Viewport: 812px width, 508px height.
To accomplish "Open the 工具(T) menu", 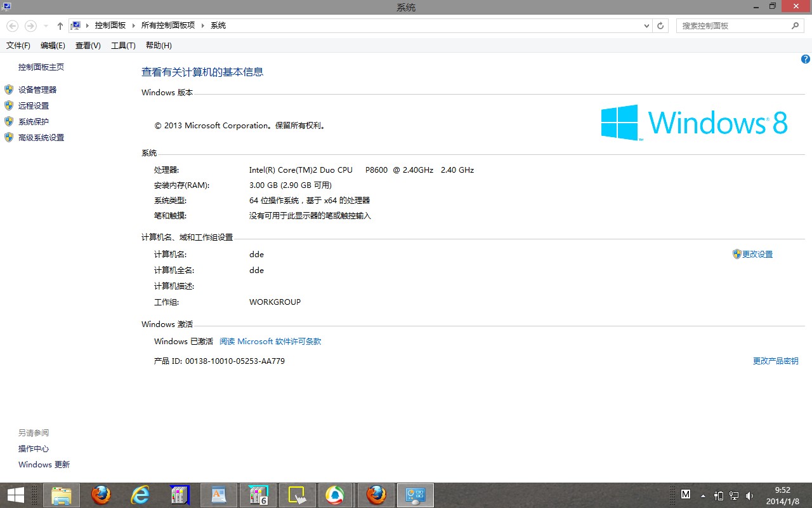I will [123, 46].
